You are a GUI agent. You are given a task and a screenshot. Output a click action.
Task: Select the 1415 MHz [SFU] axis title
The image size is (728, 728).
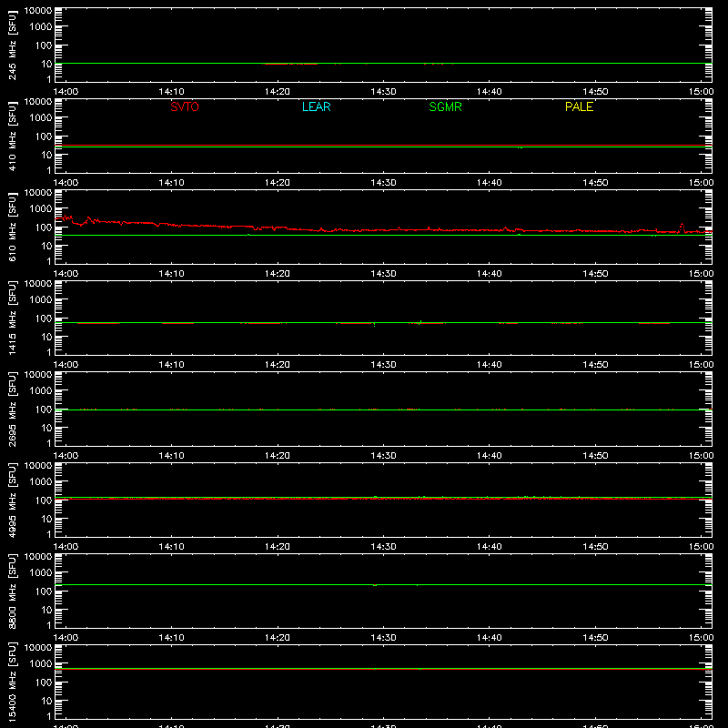click(x=13, y=318)
